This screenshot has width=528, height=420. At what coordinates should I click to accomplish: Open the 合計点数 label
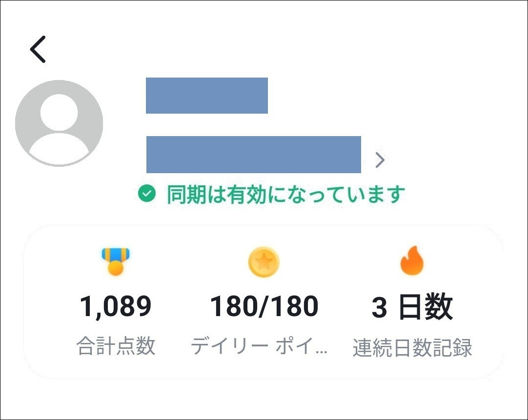(116, 346)
